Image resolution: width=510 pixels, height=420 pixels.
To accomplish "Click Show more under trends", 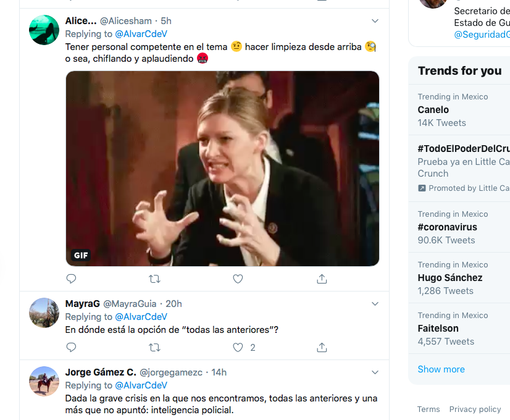I will point(441,369).
